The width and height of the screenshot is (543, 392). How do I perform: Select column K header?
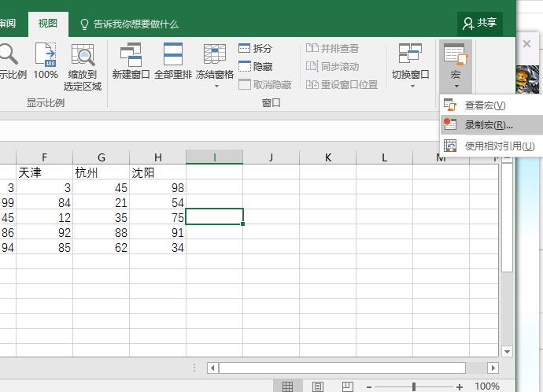pyautogui.click(x=328, y=157)
